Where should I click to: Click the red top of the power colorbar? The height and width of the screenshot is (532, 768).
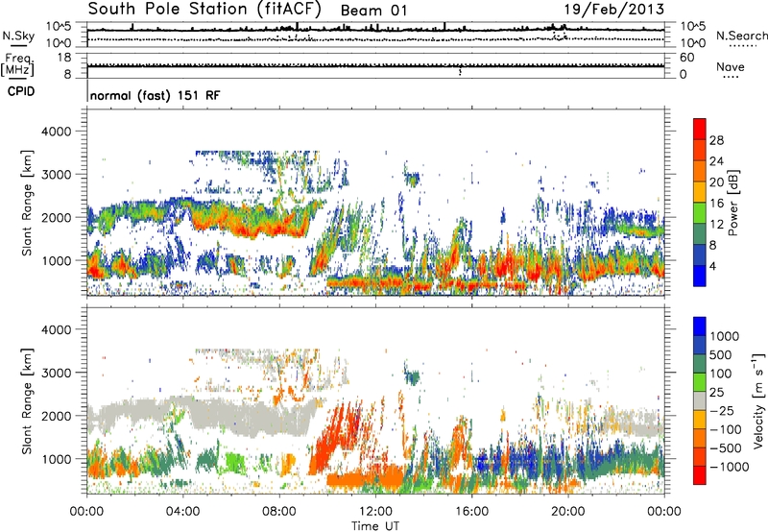click(700, 129)
